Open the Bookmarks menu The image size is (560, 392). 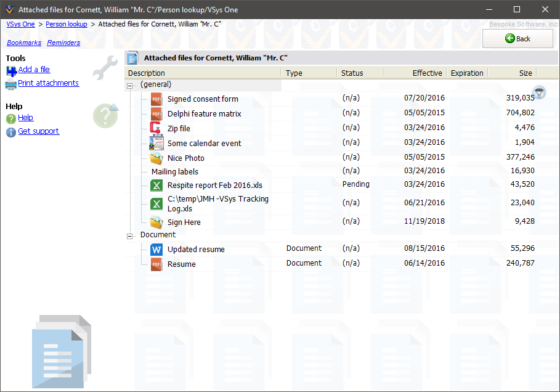tap(24, 43)
